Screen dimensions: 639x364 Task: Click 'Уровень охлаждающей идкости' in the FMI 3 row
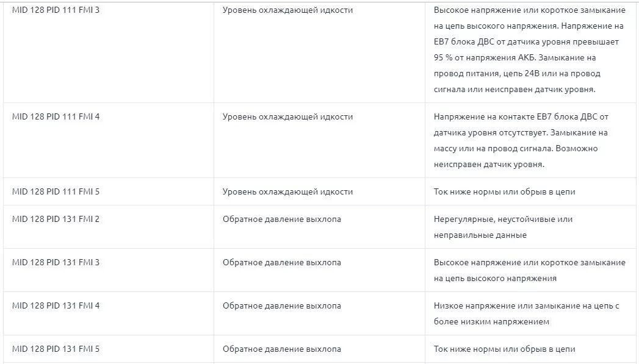pyautogui.click(x=287, y=10)
